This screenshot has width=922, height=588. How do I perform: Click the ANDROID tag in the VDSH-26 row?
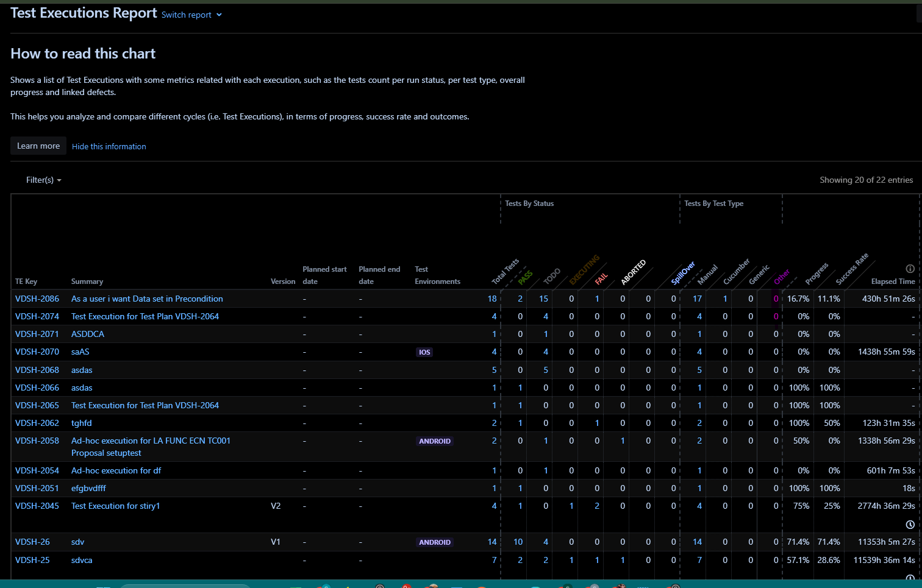435,542
